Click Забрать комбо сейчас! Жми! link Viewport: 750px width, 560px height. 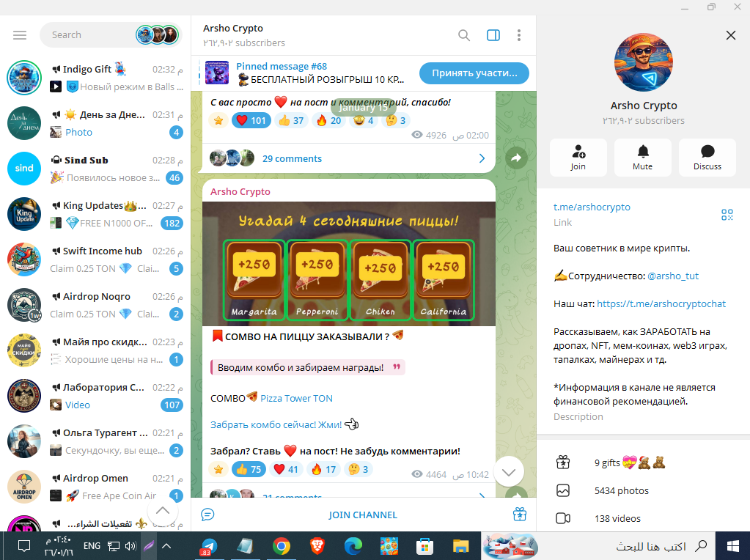click(276, 424)
